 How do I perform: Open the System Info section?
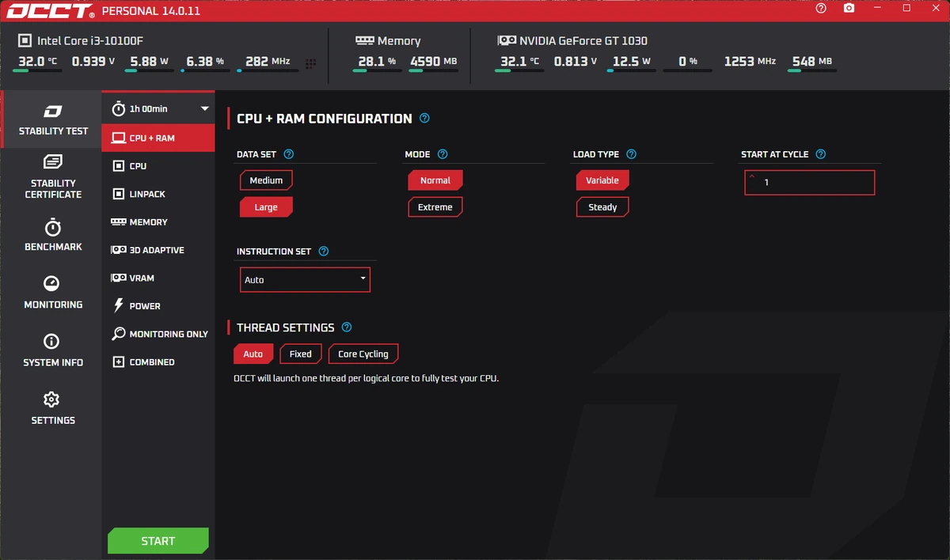(x=53, y=350)
